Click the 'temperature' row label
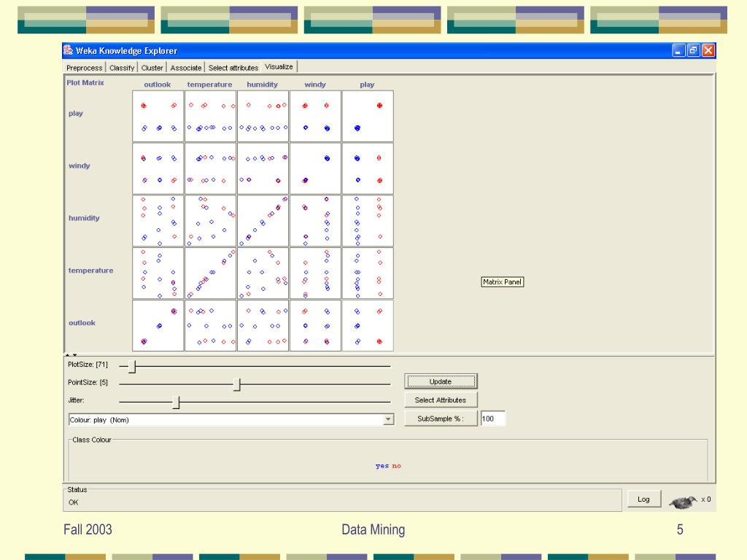Viewport: 747px width, 560px height. pyautogui.click(x=90, y=271)
